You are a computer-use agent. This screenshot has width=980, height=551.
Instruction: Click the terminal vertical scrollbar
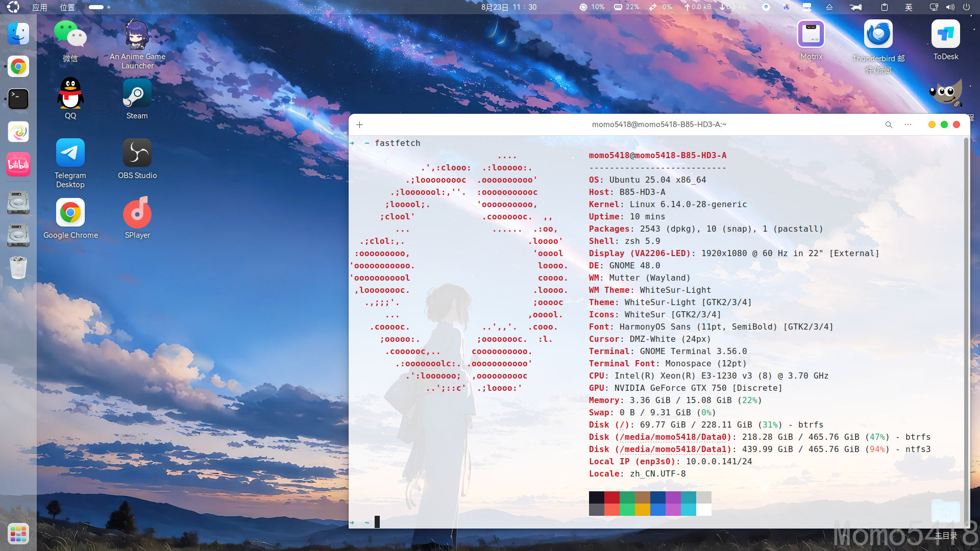[966, 332]
